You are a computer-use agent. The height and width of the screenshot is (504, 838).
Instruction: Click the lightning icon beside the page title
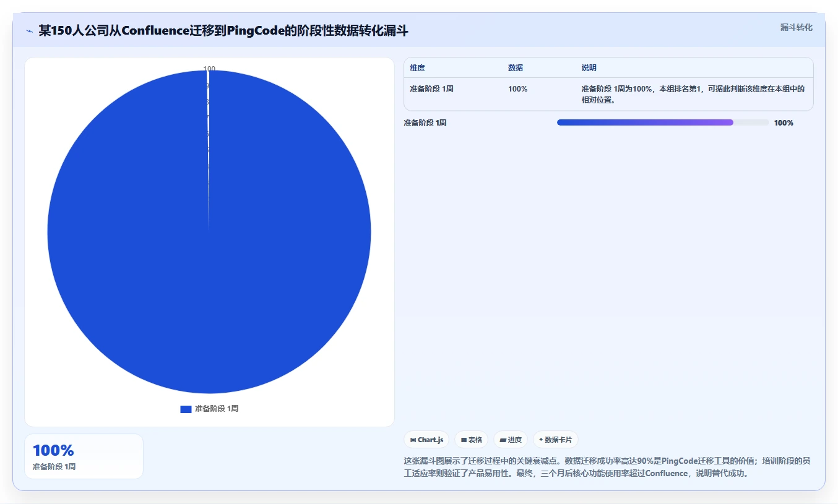coord(29,30)
